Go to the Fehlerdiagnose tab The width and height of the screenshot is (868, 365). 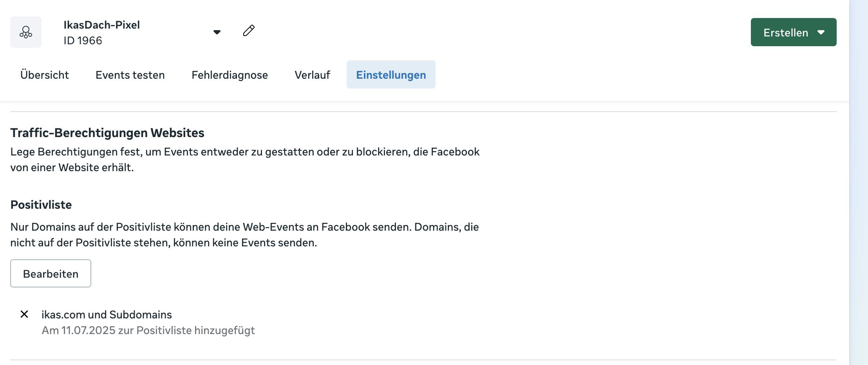[x=230, y=75]
